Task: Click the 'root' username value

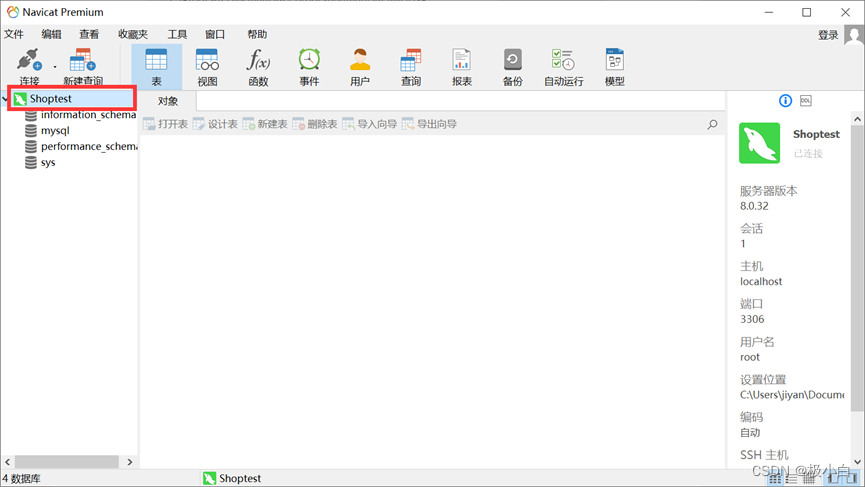Action: 750,357
